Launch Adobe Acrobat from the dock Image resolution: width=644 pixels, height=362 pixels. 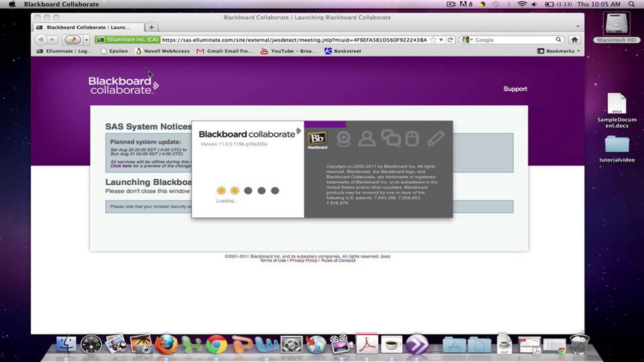pyautogui.click(x=367, y=345)
